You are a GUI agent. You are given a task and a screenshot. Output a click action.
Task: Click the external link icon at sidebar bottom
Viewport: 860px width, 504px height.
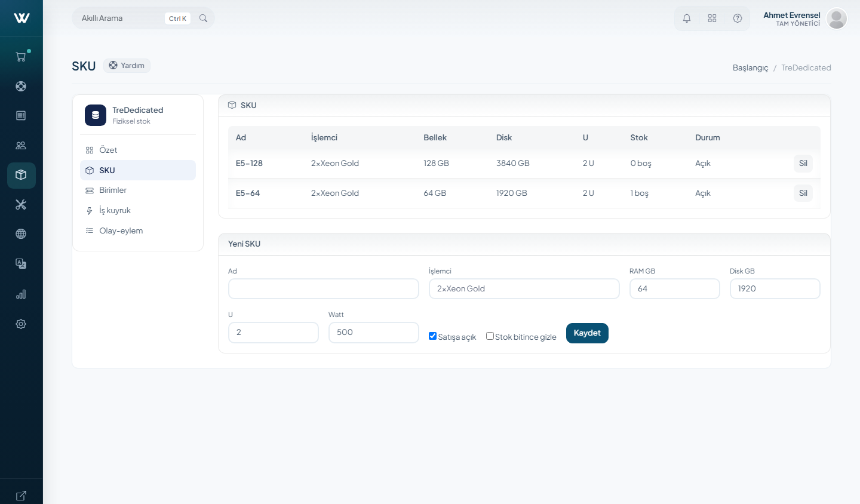pos(21,496)
